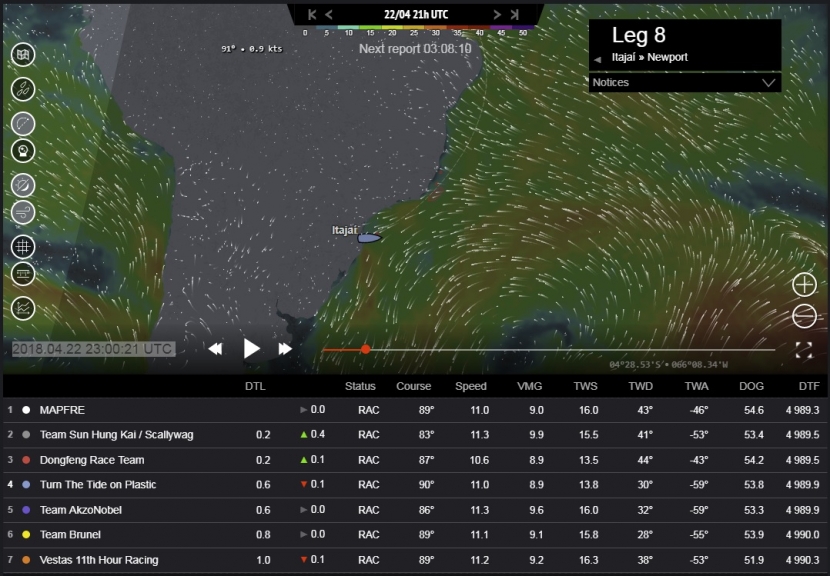Skip to the last weather forecast time
This screenshot has height=576, width=830.
coord(515,15)
